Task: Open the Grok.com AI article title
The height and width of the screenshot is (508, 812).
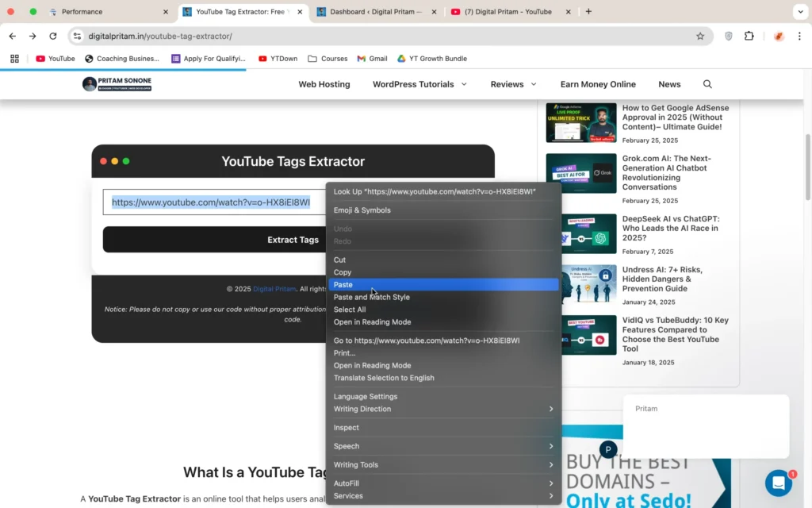Action: [666, 172]
